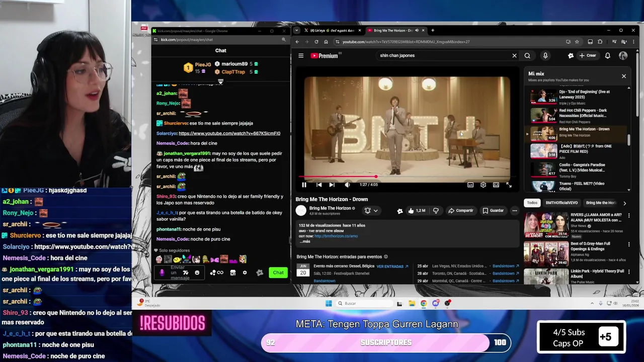644x362 pixels.
Task: Open the YouTube hamburger guide menu
Action: 301,56
